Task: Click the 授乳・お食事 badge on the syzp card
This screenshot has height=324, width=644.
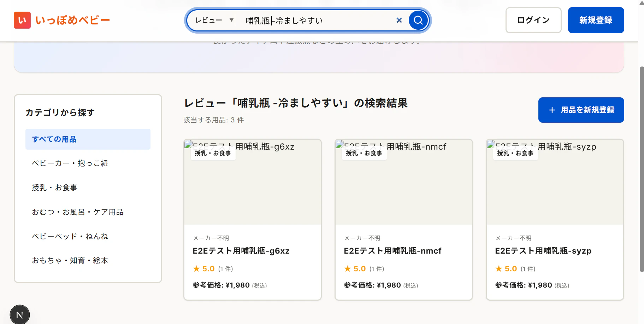Action: click(515, 153)
